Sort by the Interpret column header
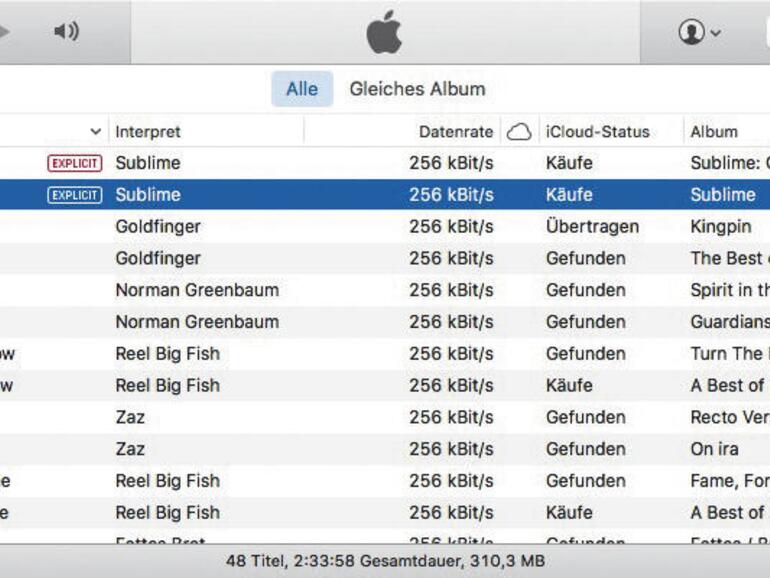 pyautogui.click(x=148, y=132)
